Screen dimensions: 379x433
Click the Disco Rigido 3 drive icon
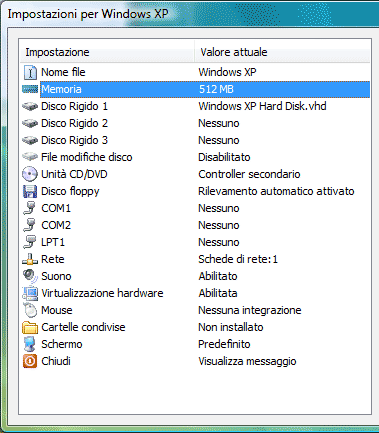tap(30, 140)
